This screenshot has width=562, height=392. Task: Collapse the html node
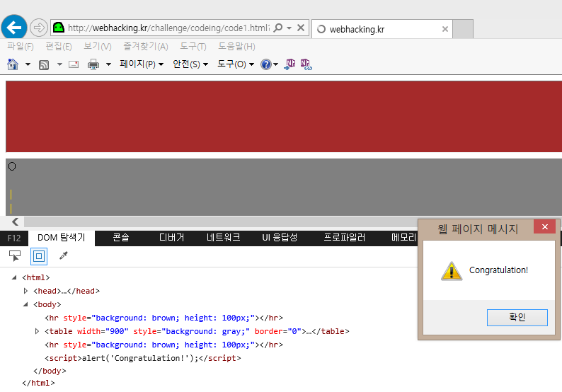click(x=14, y=277)
